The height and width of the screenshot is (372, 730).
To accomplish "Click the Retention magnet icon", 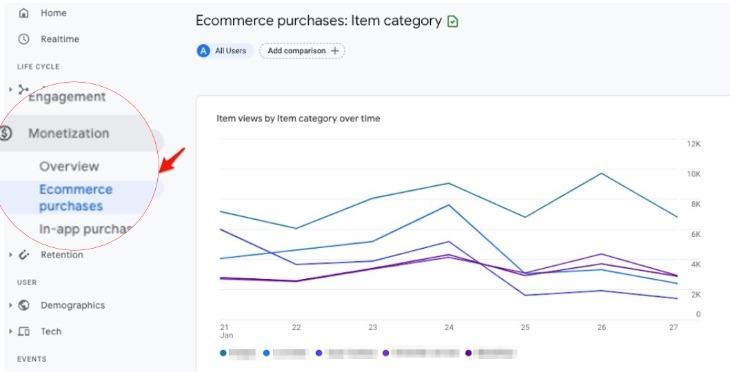I will point(23,255).
